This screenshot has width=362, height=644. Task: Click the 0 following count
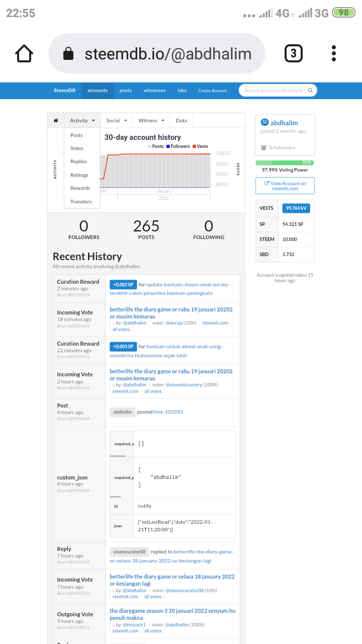coord(209,226)
